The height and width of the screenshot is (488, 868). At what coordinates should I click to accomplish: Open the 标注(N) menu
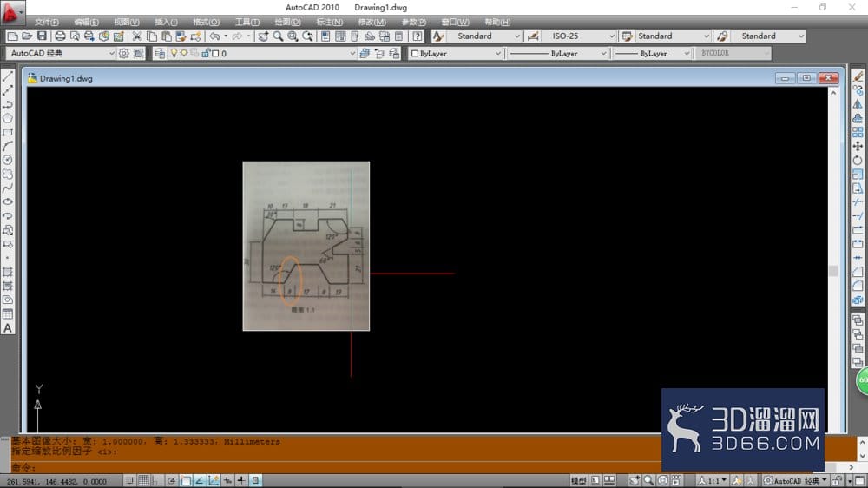[329, 23]
